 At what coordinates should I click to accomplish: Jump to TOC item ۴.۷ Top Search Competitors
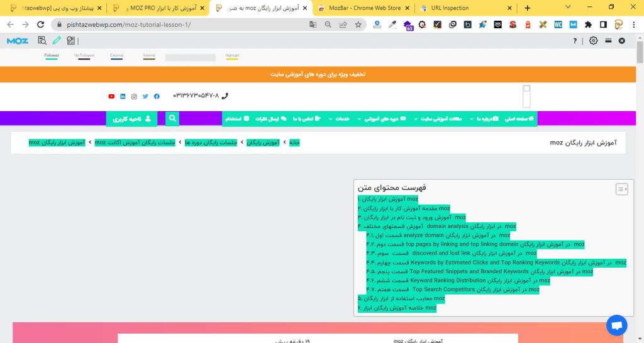[453, 290]
